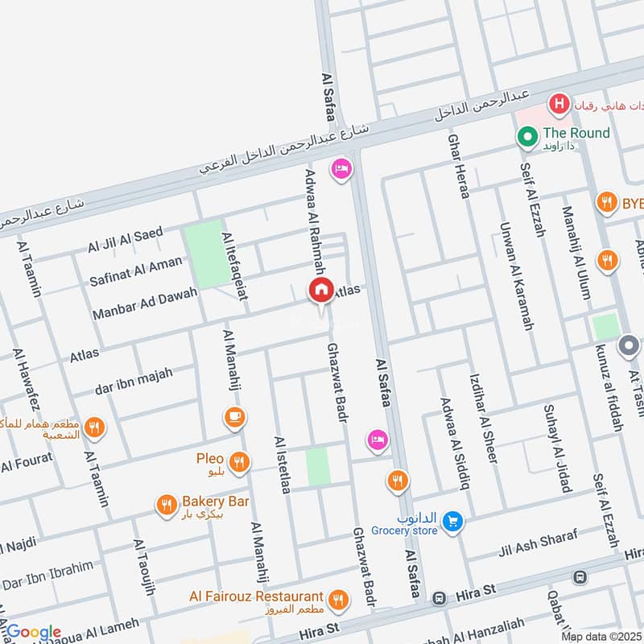Click pink hotel pin near Adwaa Al Rahmah

[x=341, y=170]
